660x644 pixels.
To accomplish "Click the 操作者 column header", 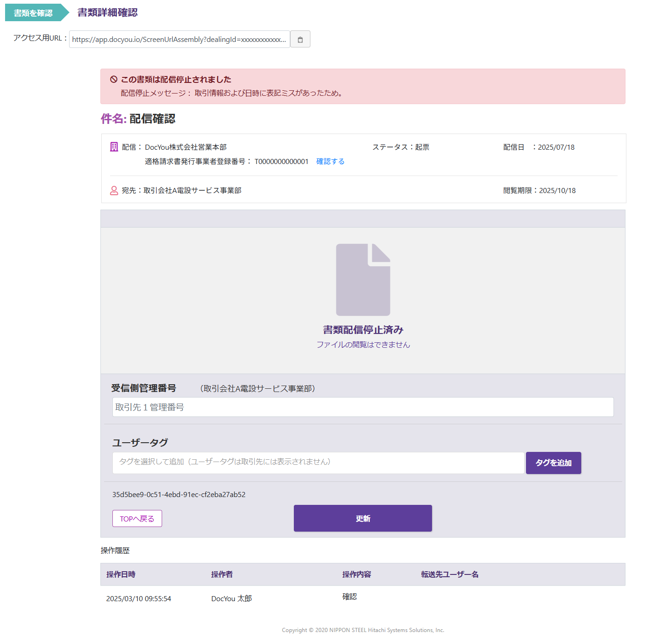I will click(x=222, y=574).
